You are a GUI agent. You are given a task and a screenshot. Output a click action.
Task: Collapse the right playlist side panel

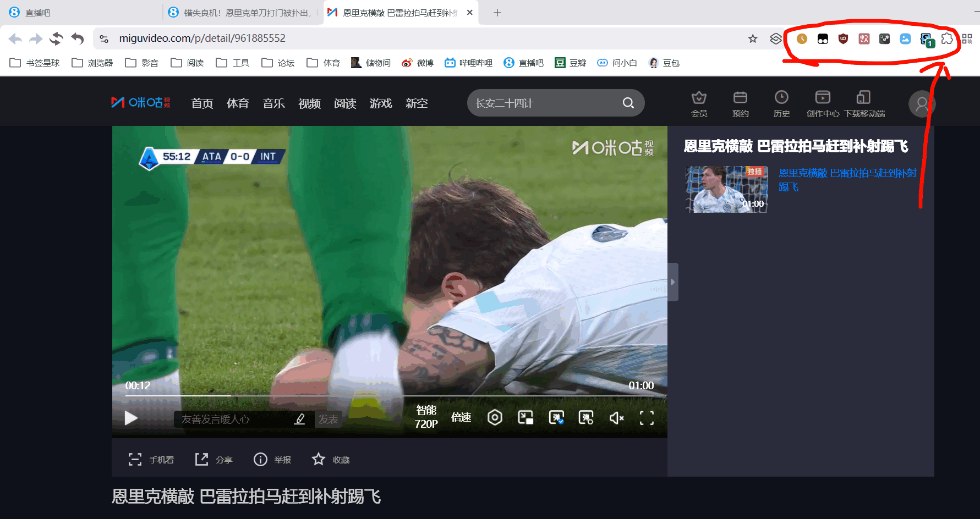tap(672, 282)
